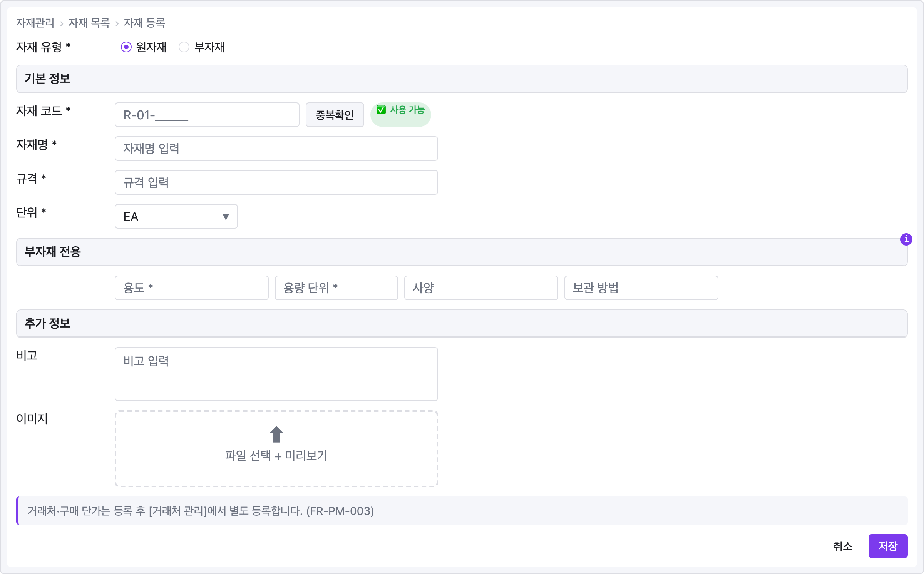Click the 중복확인 duplicate check button
This screenshot has height=575, width=924.
click(x=334, y=114)
